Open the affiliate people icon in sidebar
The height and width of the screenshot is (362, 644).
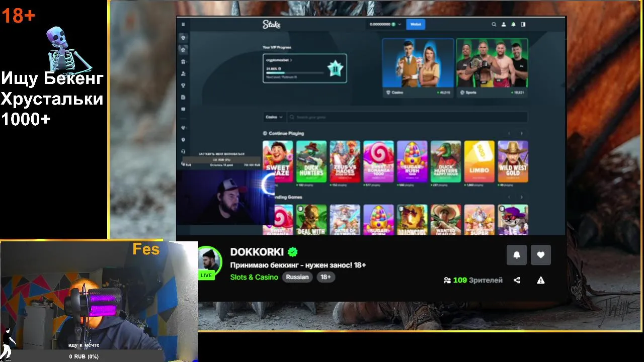pos(183,73)
